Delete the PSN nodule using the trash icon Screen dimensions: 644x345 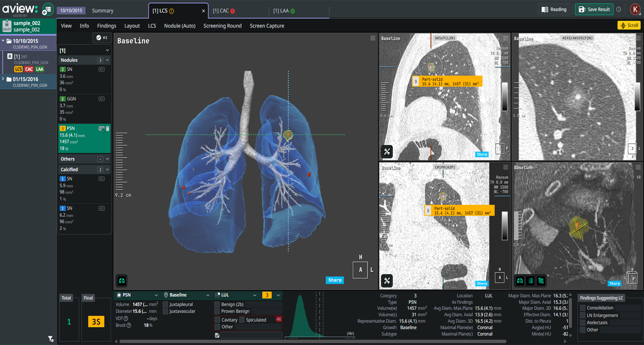point(107,128)
